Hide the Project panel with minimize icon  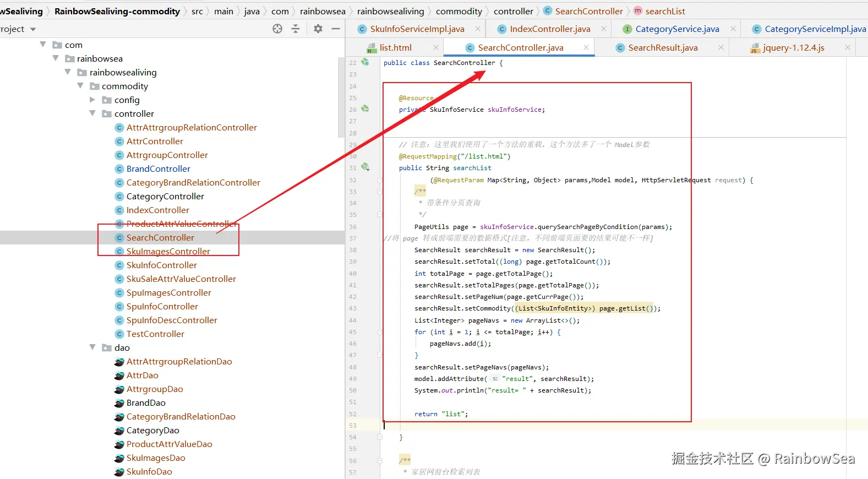coord(336,29)
